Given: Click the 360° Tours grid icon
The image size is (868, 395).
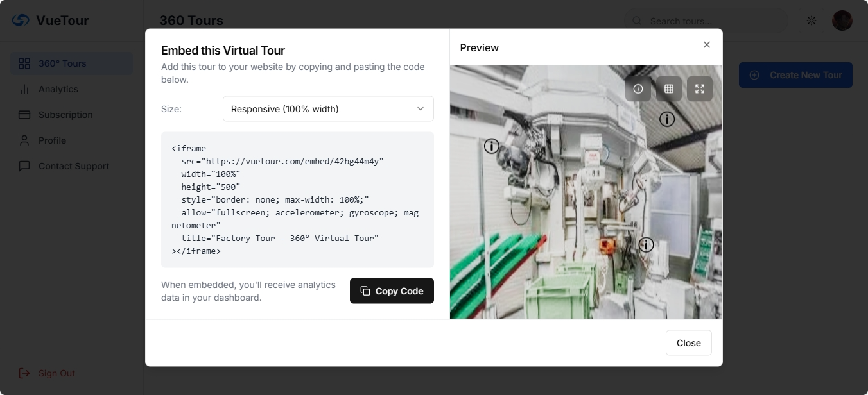Looking at the screenshot, I should [24, 63].
